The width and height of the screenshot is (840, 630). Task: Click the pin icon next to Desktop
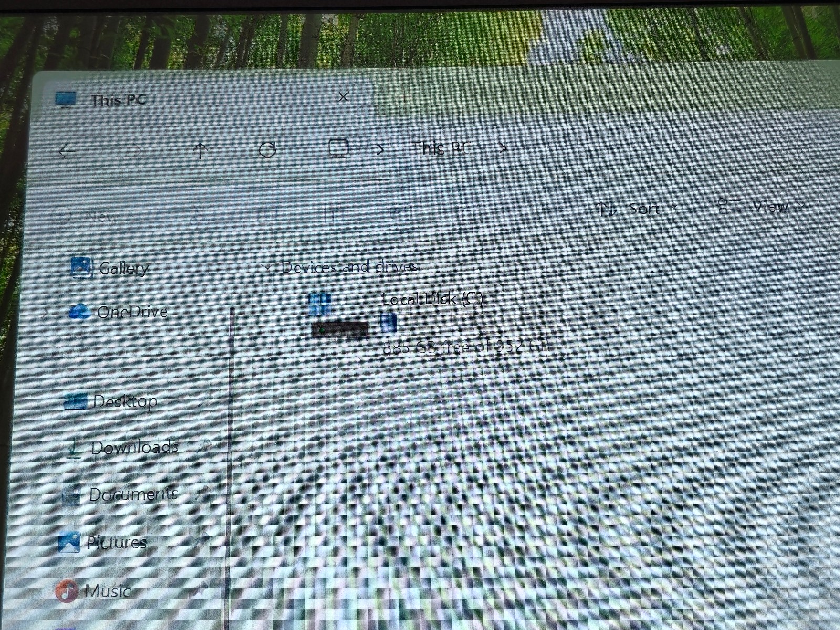[x=205, y=400]
